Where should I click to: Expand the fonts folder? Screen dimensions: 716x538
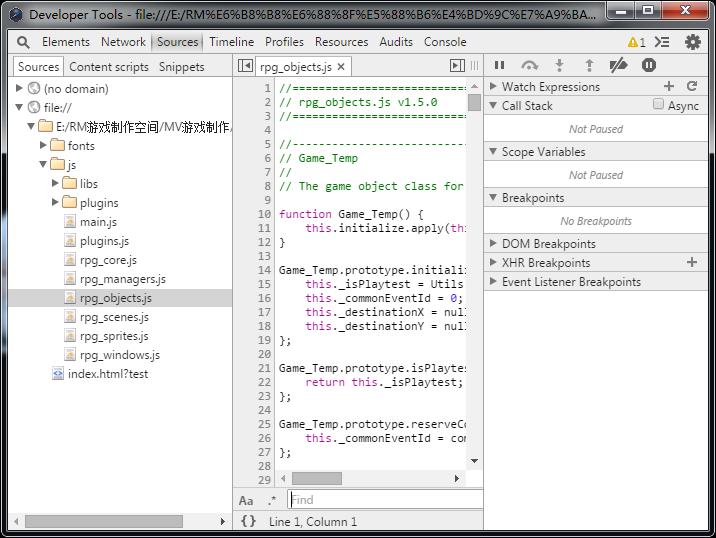click(43, 145)
